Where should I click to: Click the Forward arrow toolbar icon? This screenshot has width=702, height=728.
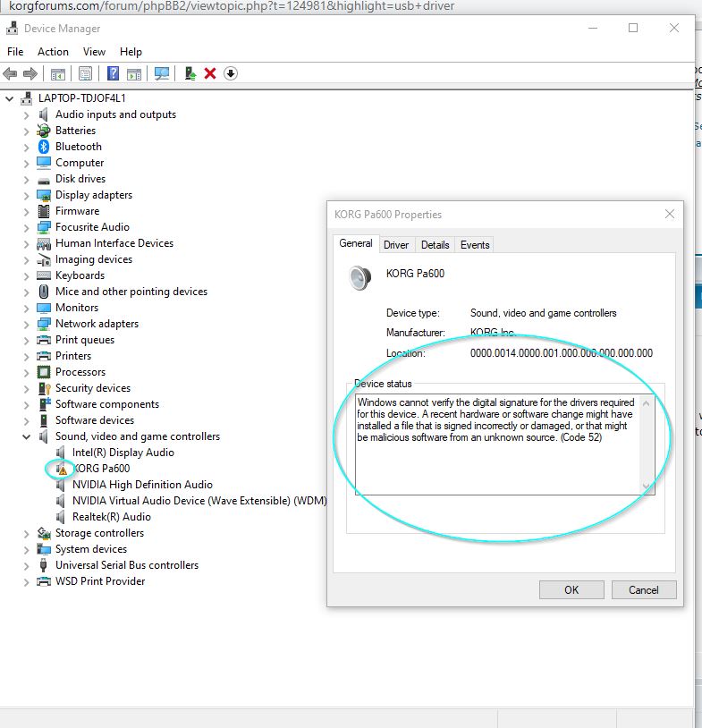coord(30,73)
